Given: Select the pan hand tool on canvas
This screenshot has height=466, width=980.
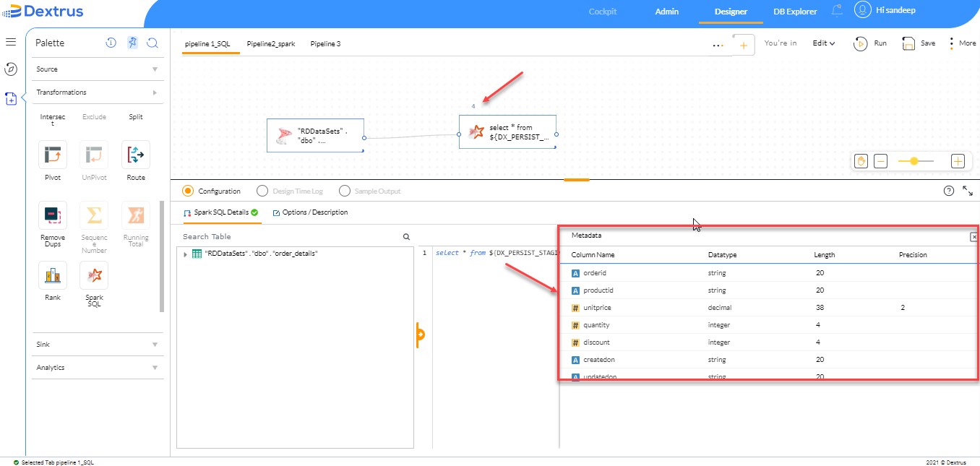Looking at the screenshot, I should [861, 161].
